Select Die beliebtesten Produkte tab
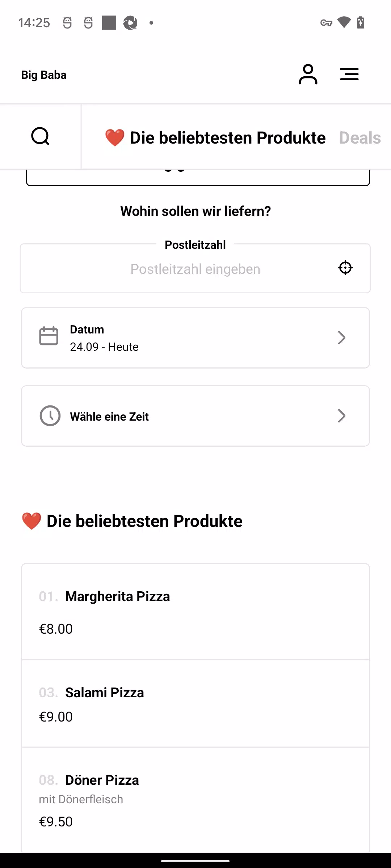Screen dimensions: 391x868 click(215, 138)
